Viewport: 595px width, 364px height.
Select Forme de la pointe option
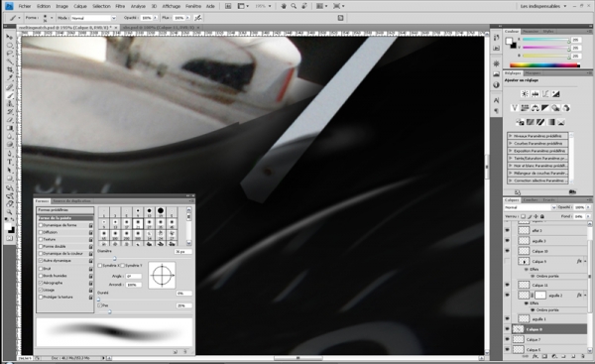[x=64, y=218]
